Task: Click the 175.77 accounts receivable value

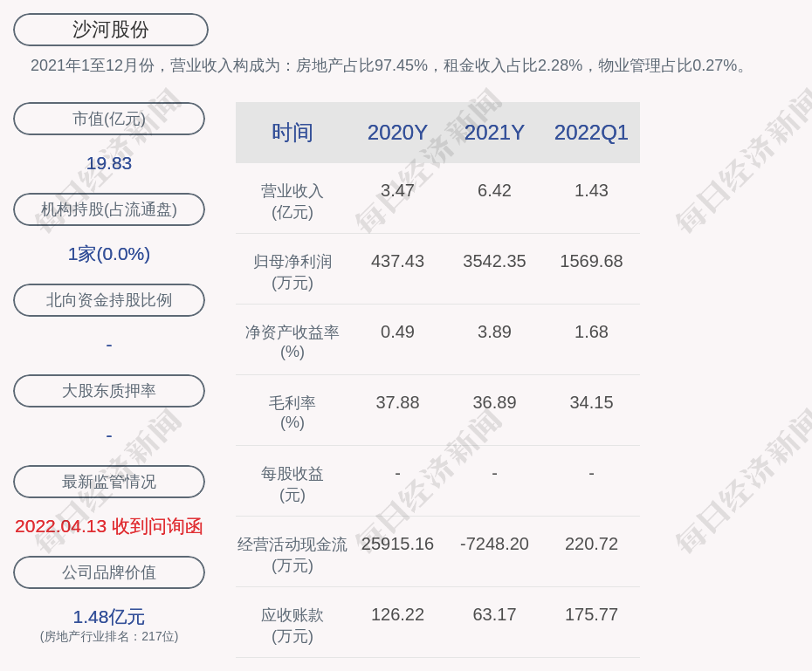Action: (x=591, y=614)
